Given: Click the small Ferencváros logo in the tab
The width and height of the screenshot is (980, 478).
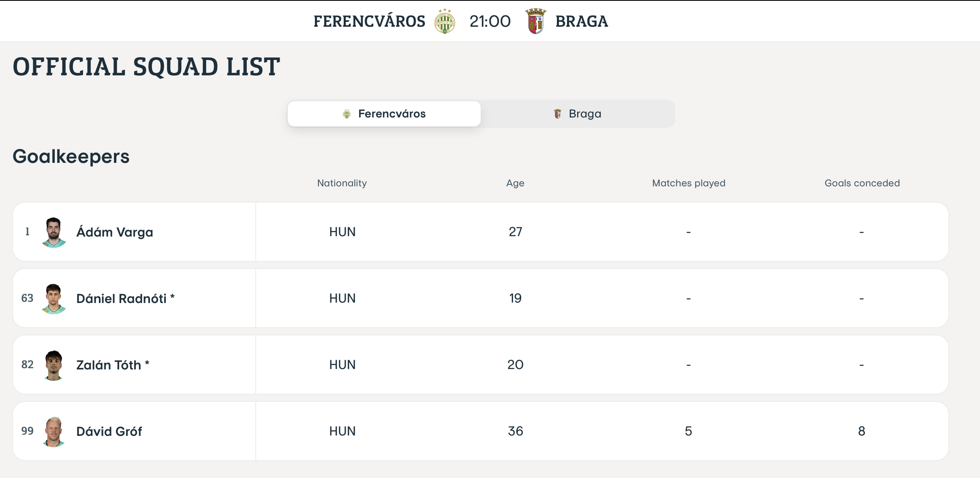Looking at the screenshot, I should click(x=347, y=114).
